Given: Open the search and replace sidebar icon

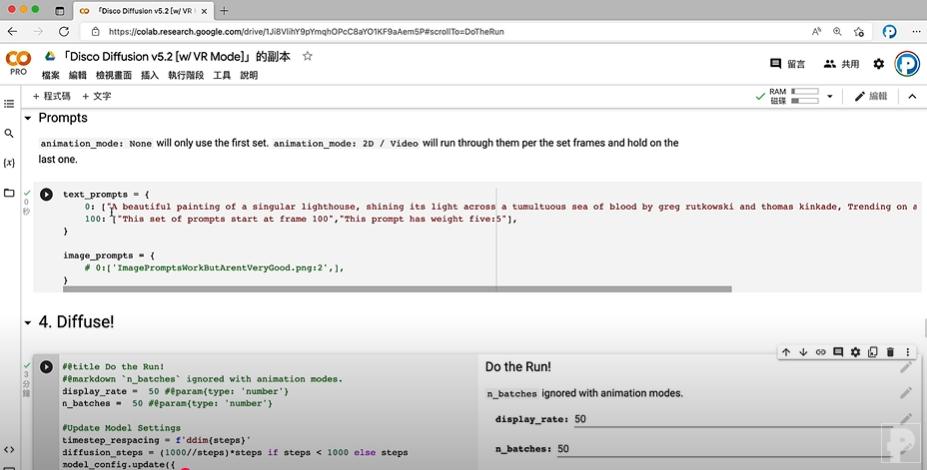Looking at the screenshot, I should pos(9,134).
